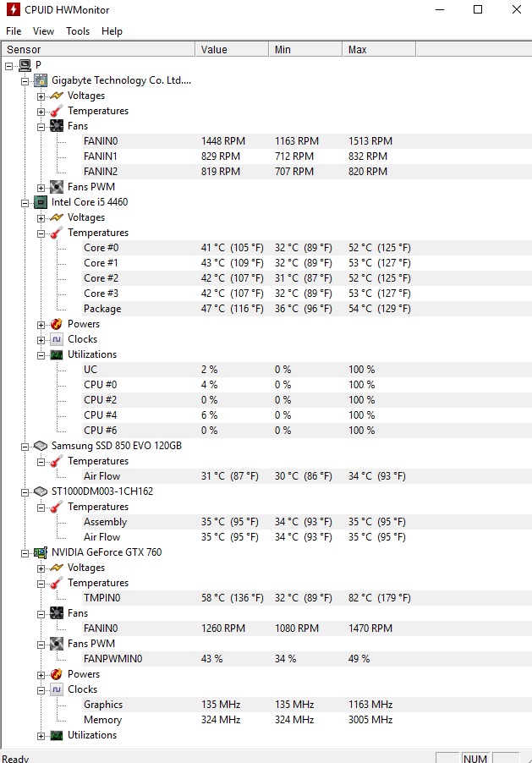Click the HWMonitor lightning logo in title bar
The width and height of the screenshot is (532, 763).
(14, 10)
